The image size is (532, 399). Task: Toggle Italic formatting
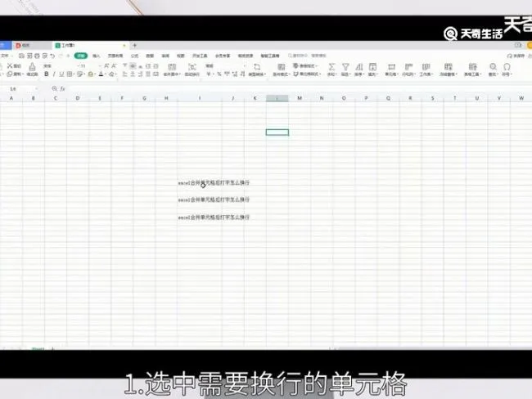[x=54, y=74]
